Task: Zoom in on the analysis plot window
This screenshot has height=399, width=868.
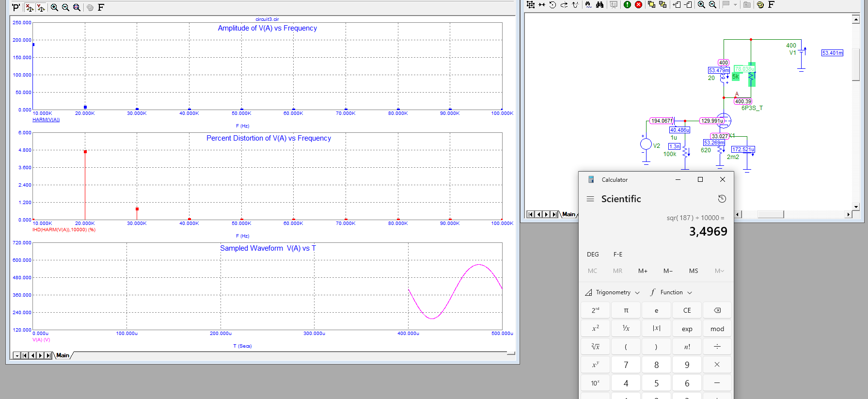Action: (54, 7)
